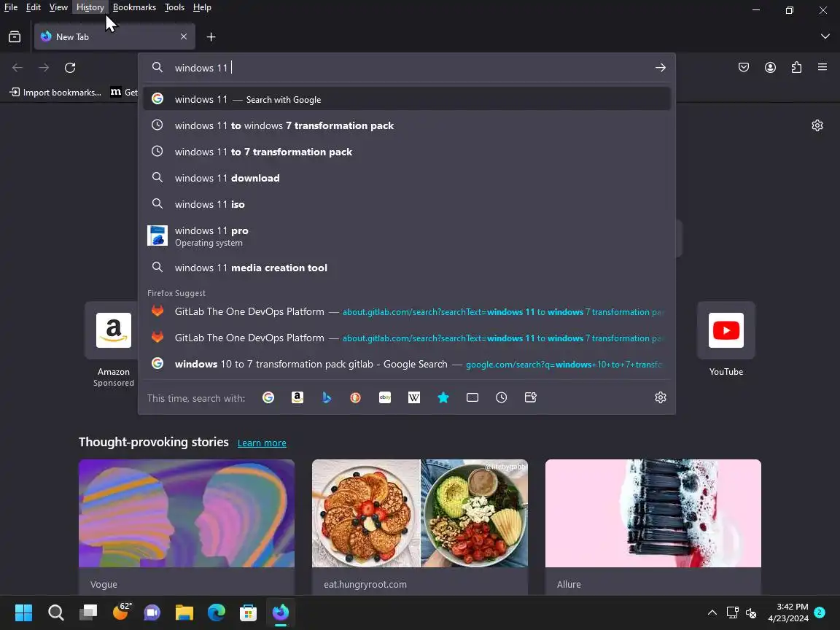
Task: Open the Bookmarks menu
Action: coord(134,7)
